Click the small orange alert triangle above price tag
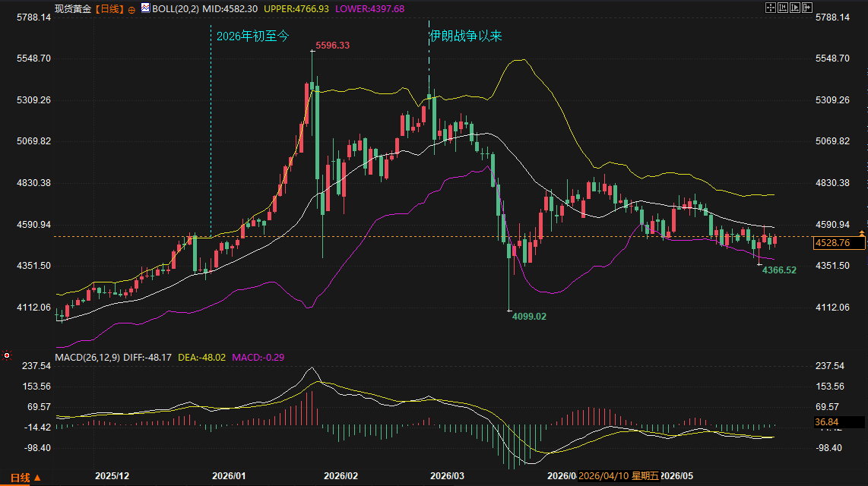The image size is (868, 486). 862,233
